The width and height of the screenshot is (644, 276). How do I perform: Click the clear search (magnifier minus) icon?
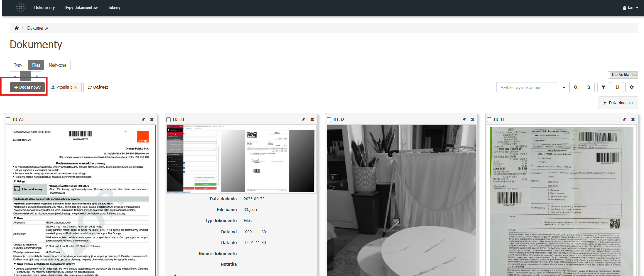point(588,87)
